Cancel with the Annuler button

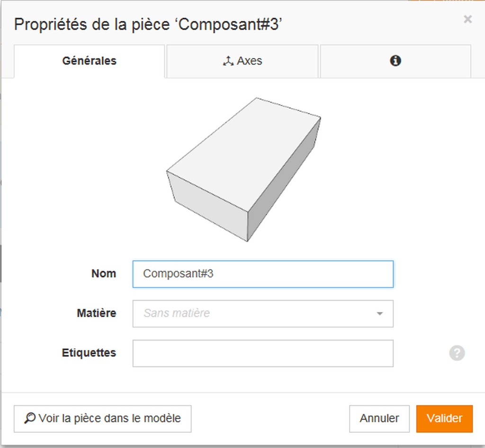point(379,419)
